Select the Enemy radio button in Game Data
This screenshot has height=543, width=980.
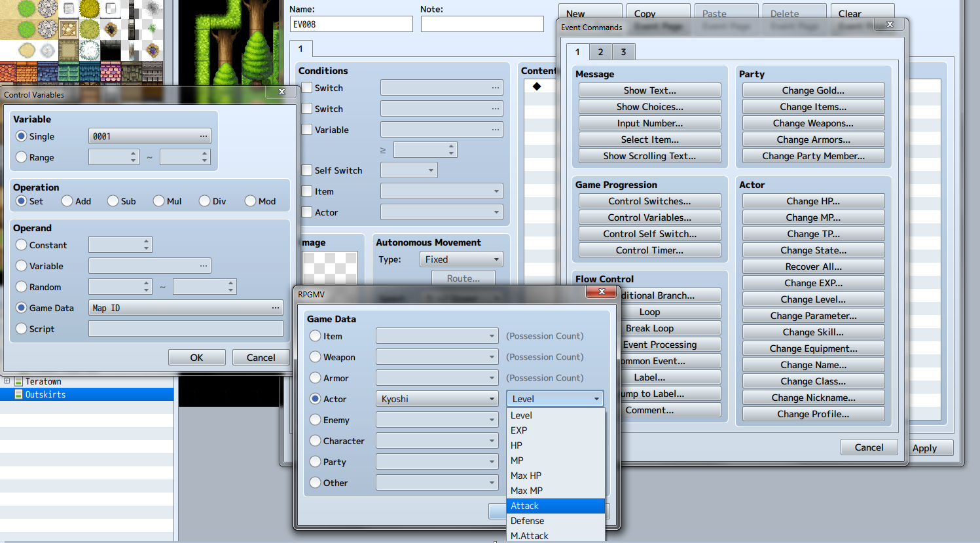[x=316, y=420]
